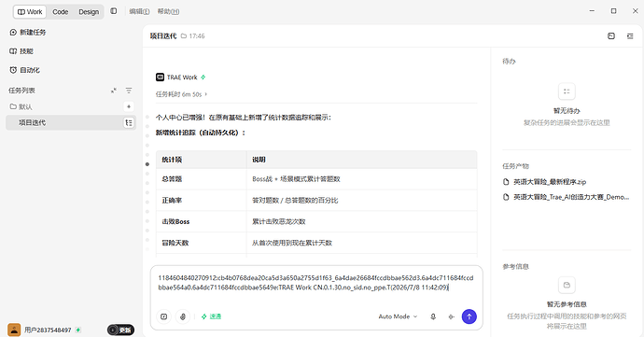
Task: Switch to the Code tab
Action: 61,12
